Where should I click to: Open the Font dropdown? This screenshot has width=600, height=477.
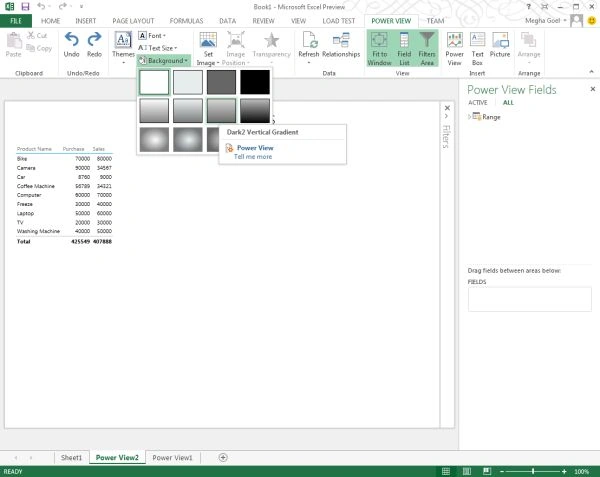point(152,36)
